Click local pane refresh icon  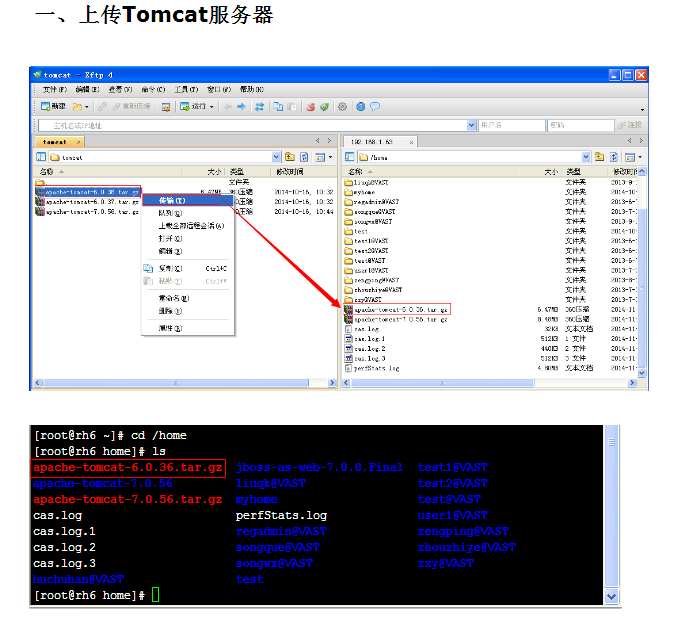[304, 157]
